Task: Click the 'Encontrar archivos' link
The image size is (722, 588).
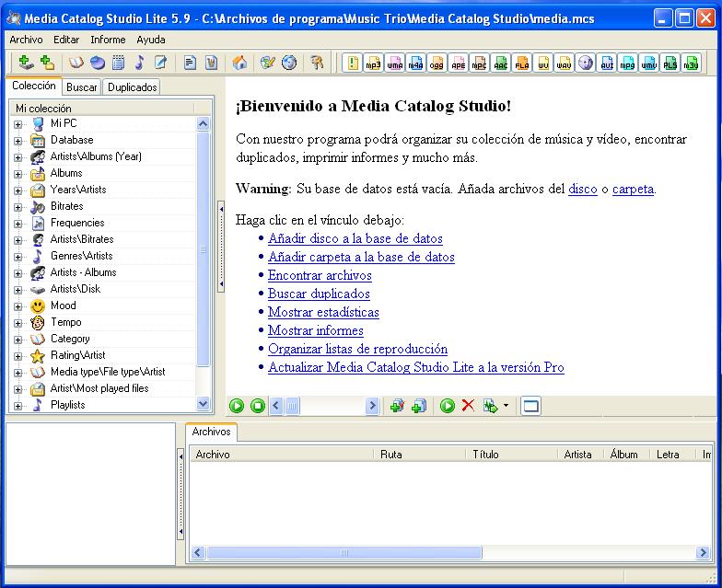Action: point(320,275)
